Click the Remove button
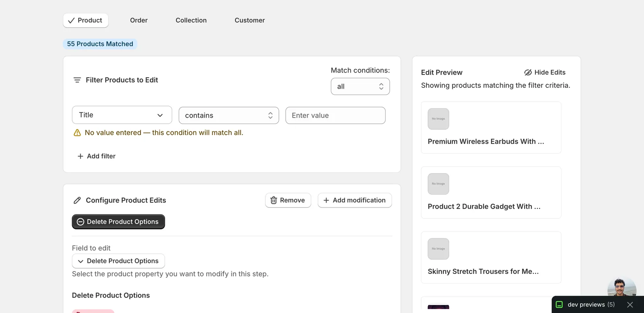This screenshot has width=644, height=313. pos(288,200)
